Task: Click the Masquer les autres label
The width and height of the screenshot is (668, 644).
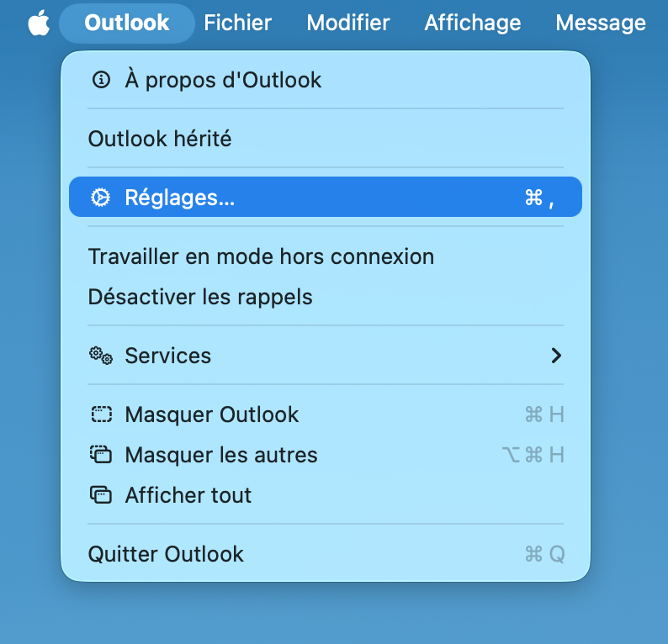Action: (221, 454)
